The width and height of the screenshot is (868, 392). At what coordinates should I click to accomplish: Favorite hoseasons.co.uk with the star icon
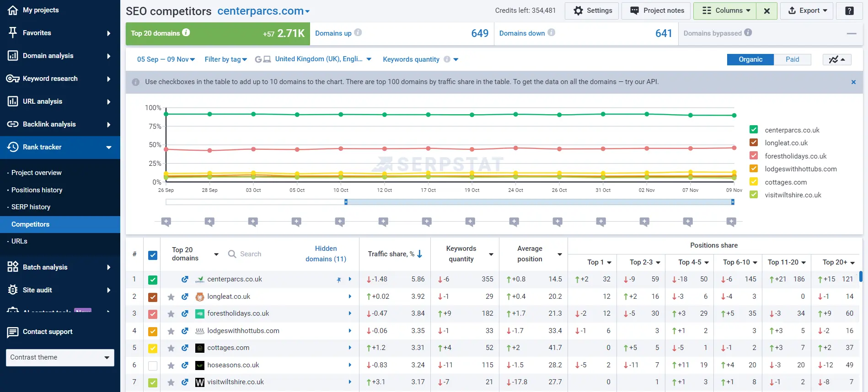click(x=171, y=366)
